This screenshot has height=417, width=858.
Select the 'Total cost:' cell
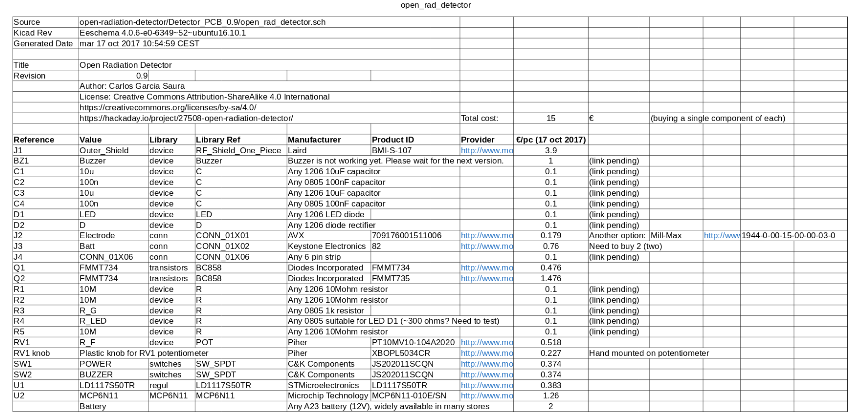(x=486, y=118)
